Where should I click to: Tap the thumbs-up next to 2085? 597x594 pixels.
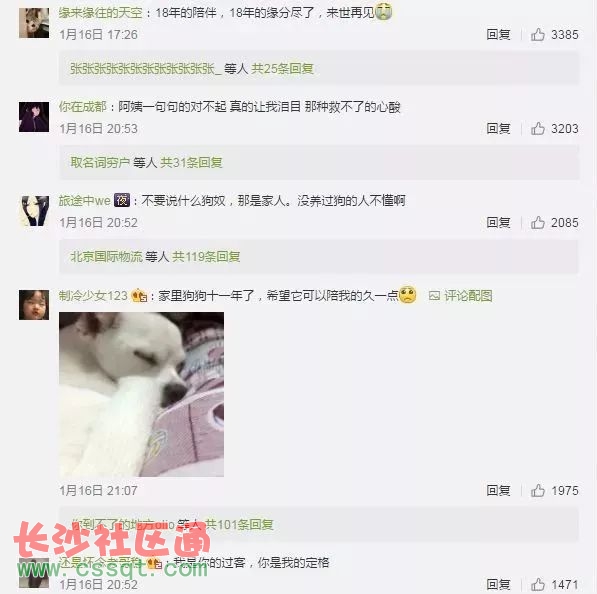[538, 223]
